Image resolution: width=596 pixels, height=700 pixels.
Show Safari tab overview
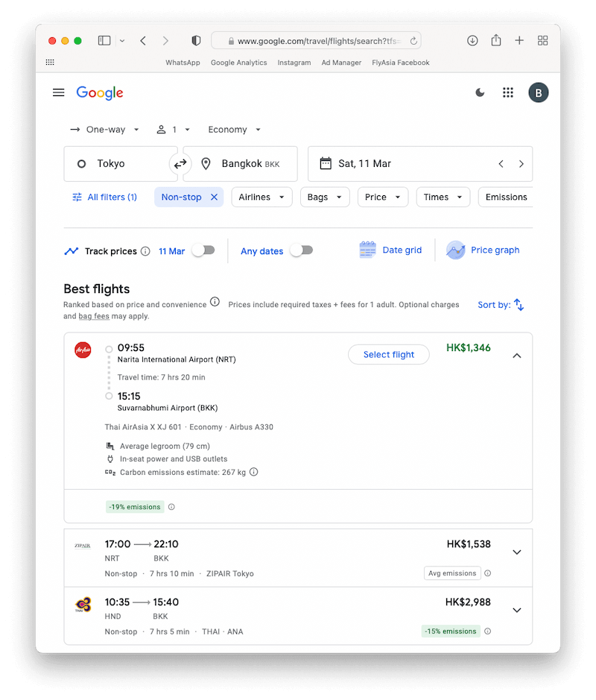pos(542,40)
